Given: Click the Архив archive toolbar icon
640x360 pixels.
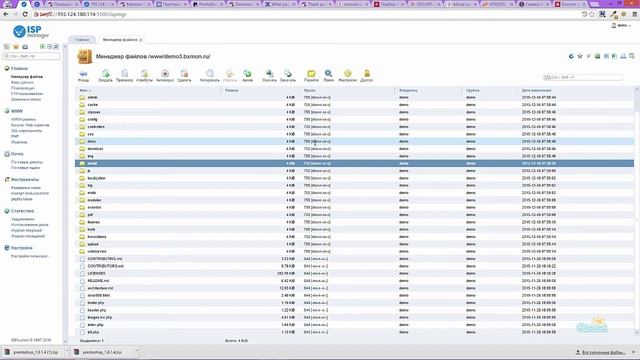Looking at the screenshot, I should (247, 75).
